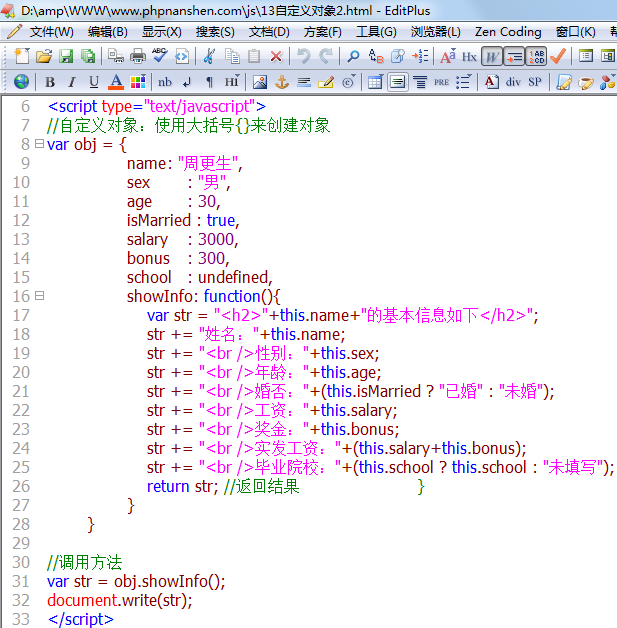Screen dimensions: 617x628
Task: Collapse the var obj block fold
Action: (x=39, y=143)
